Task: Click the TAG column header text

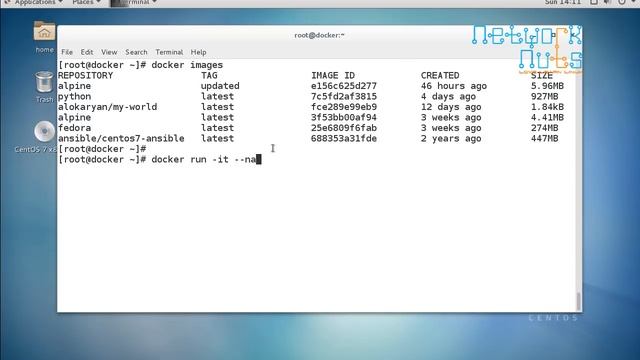Action: (x=209, y=76)
